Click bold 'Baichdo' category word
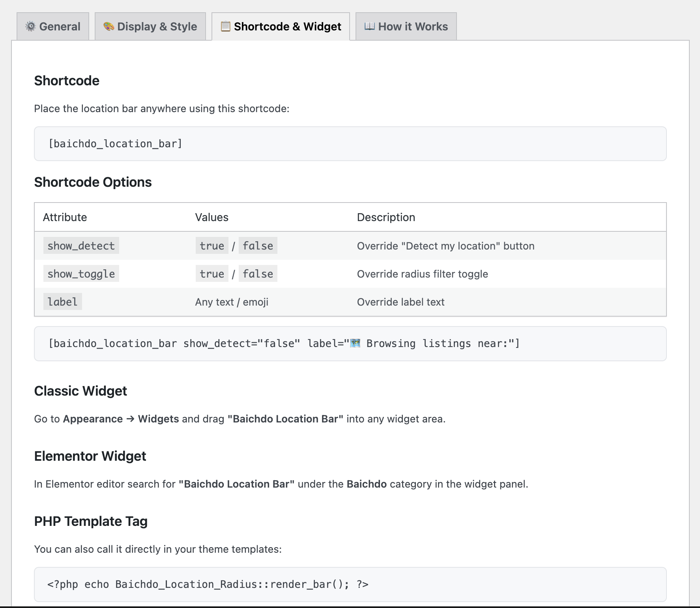700x608 pixels. pos(367,484)
